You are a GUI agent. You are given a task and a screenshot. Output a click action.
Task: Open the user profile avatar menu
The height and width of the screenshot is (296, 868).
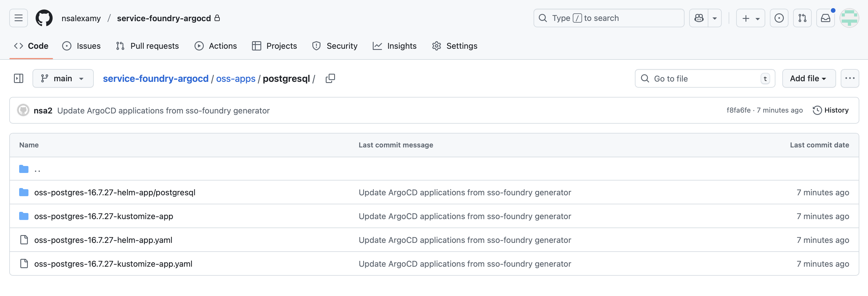(849, 18)
